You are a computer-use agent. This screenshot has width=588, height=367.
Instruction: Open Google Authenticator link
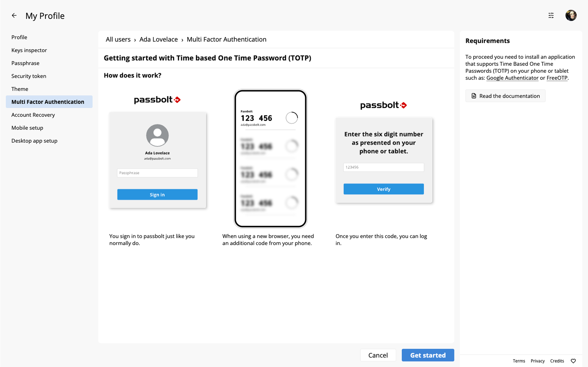tap(512, 78)
